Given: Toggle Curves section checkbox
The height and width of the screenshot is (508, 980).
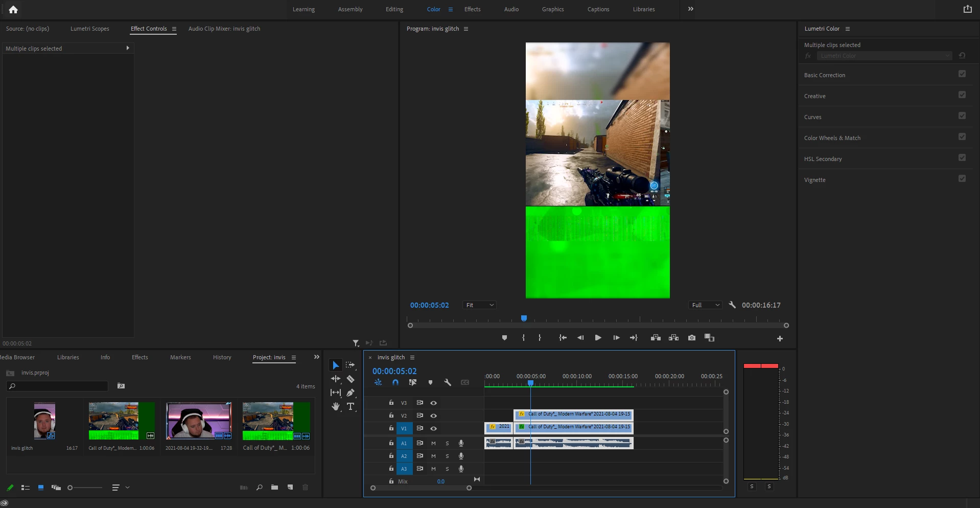Looking at the screenshot, I should click(962, 116).
